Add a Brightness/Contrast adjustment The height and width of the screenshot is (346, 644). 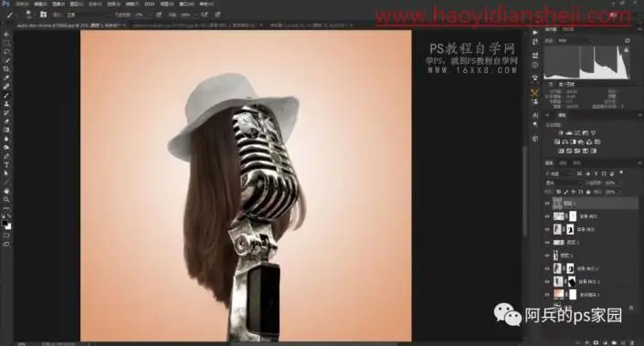point(561,132)
